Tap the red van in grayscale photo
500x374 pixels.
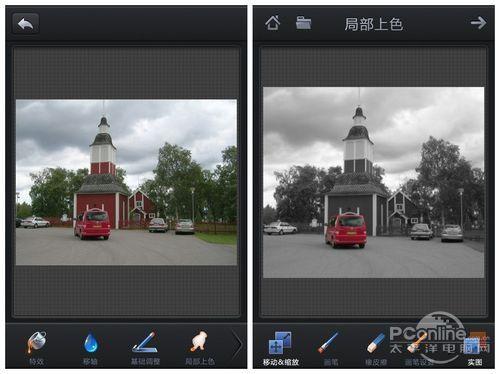tap(346, 230)
